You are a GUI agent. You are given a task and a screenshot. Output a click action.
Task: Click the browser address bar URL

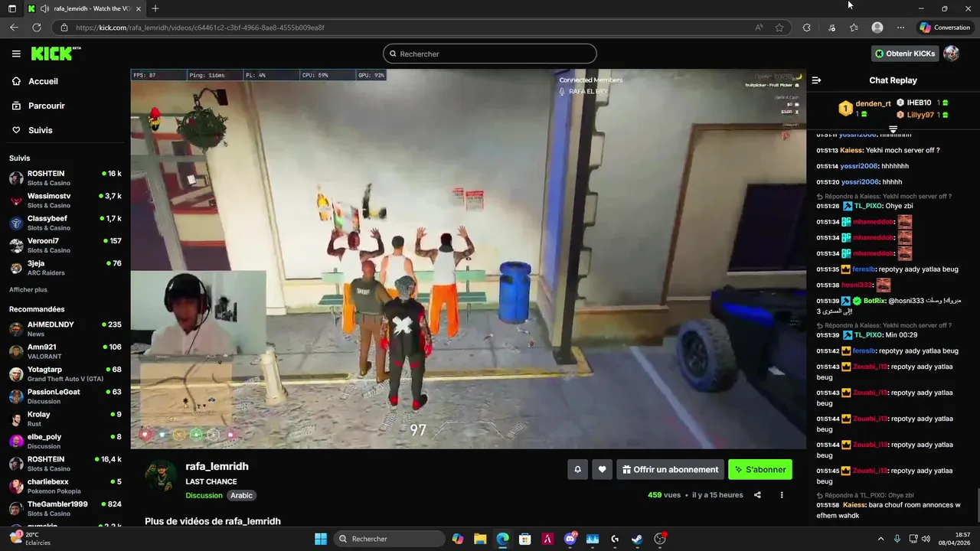coord(200,28)
